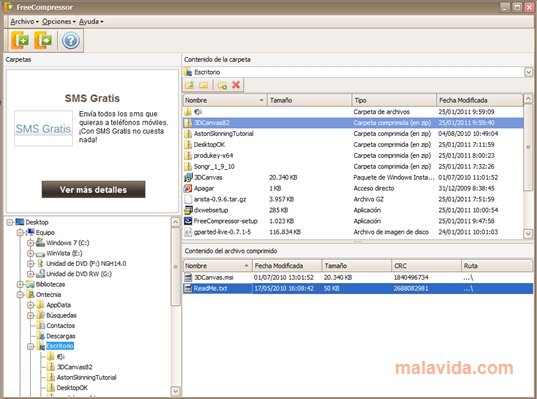
Task: Click the FreeCompressor-setup application icon
Action: [188, 221]
